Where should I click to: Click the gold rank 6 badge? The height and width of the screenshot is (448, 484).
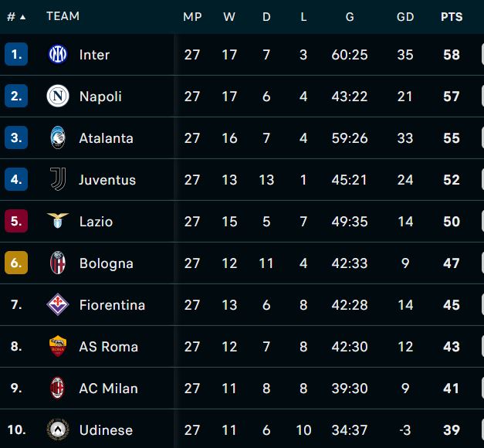click(x=16, y=263)
